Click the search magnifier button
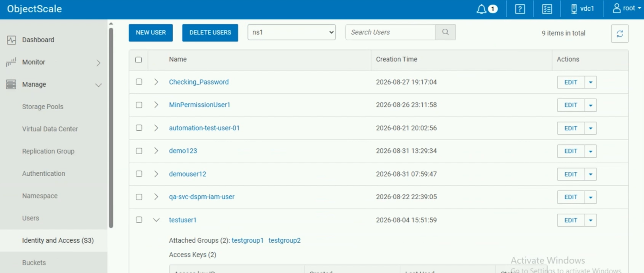Screen dimensions: 644x273 click(x=445, y=32)
